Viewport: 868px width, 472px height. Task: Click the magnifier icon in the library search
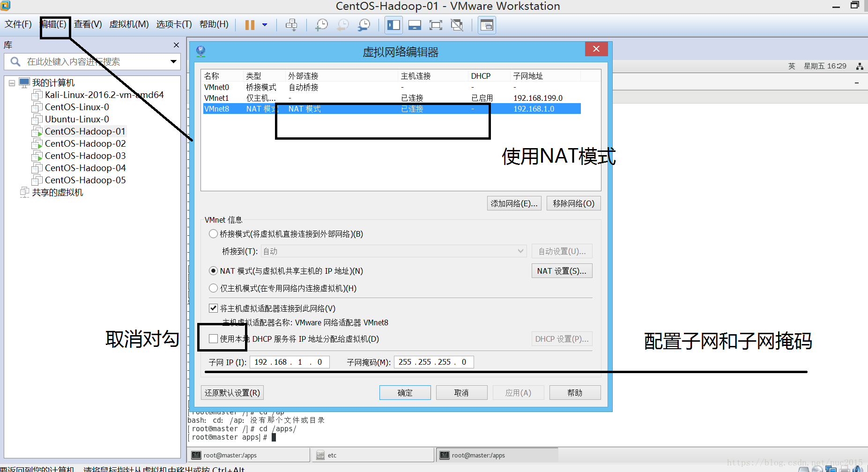point(15,61)
